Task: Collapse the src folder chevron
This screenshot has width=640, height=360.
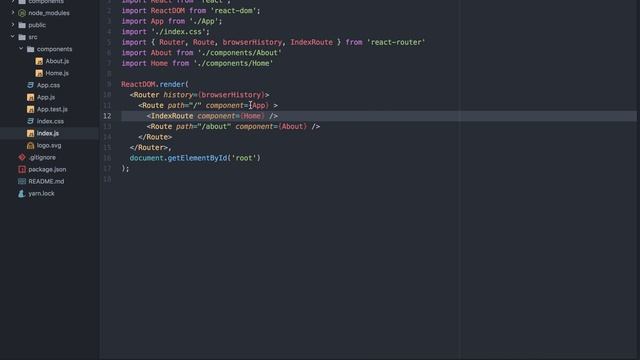Action: 13,36
